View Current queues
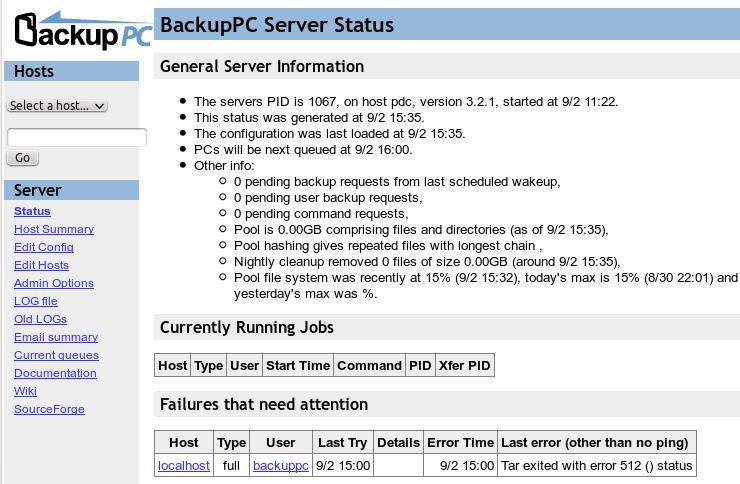Screen dimensions: 740x484 click(56, 355)
